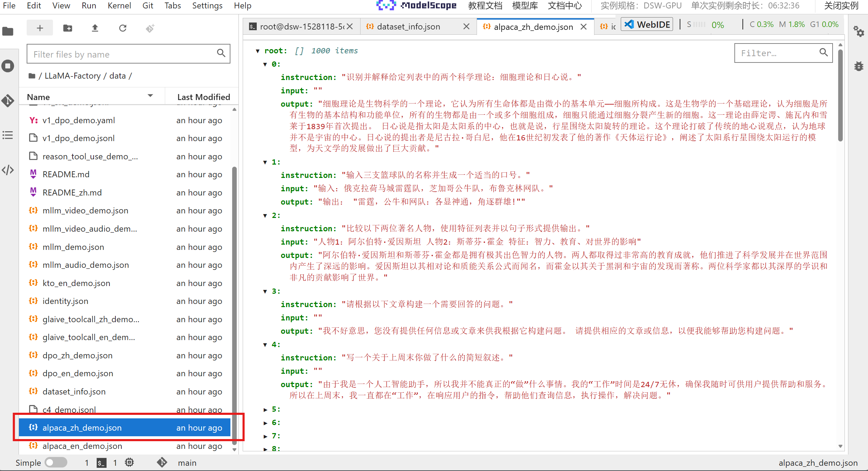Open the running terminals and kernels sidebar
868x471 pixels.
click(x=8, y=66)
